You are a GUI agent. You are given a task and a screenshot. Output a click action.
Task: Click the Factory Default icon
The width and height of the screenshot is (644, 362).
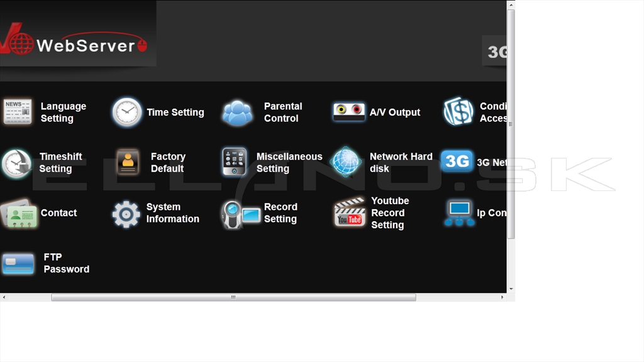pos(128,162)
